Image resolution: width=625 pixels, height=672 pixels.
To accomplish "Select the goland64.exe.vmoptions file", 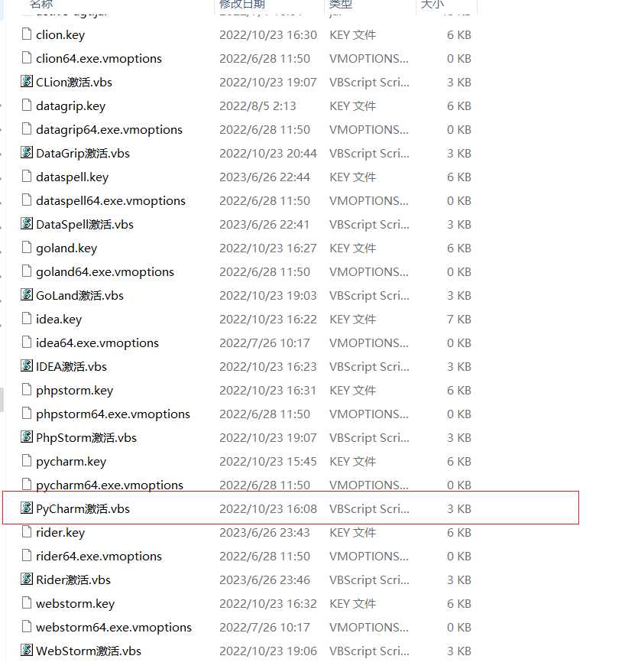I will click(x=105, y=272).
